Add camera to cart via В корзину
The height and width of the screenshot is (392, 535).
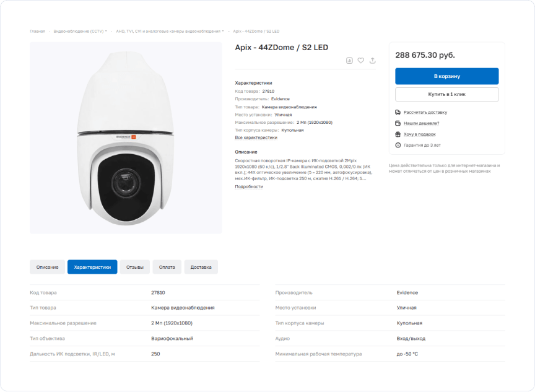(x=446, y=76)
